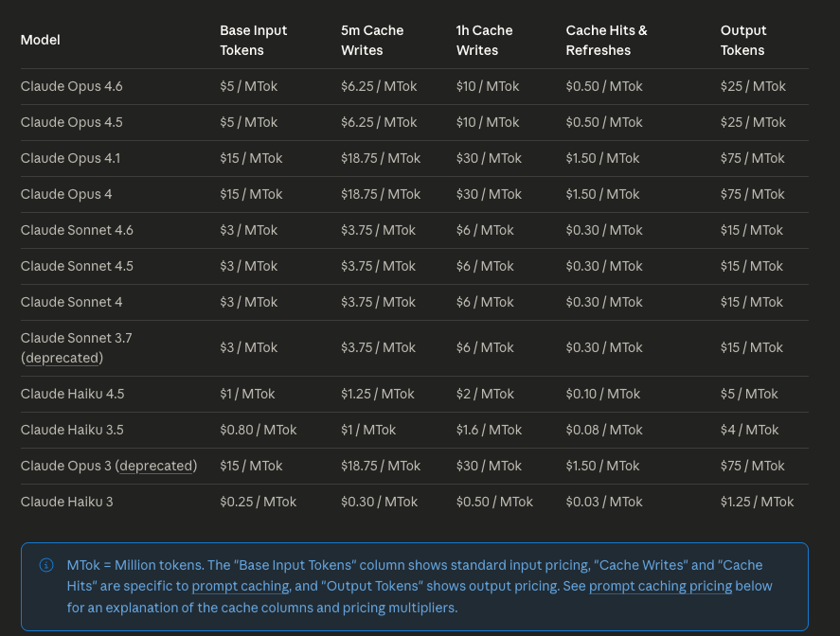The width and height of the screenshot is (840, 636).
Task: Click the 'Base Input Tokens' column header
Action: 254,40
